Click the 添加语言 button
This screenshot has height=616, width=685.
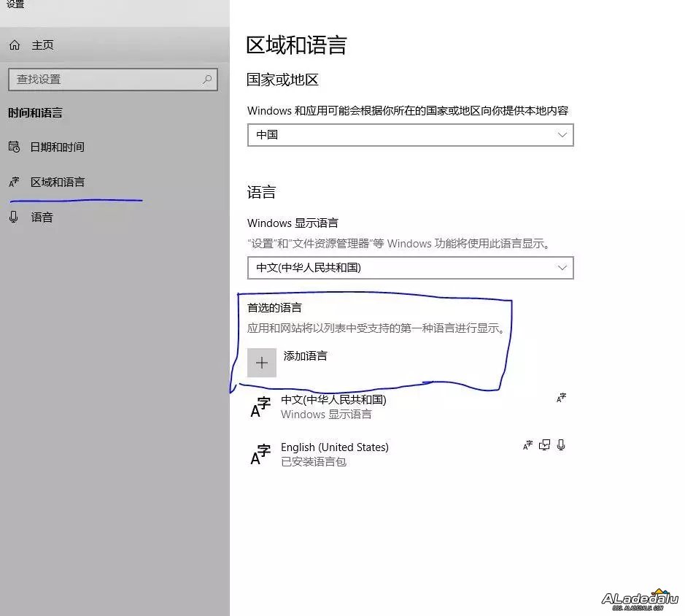click(304, 356)
